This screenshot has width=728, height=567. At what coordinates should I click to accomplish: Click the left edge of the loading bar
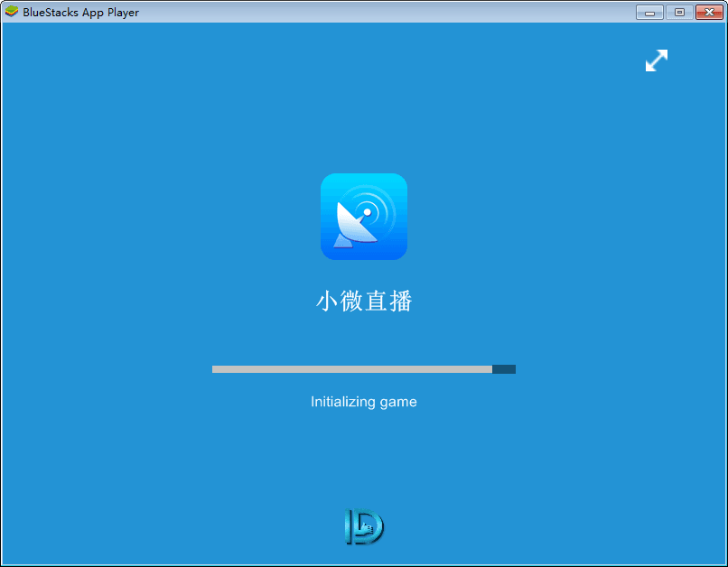pyautogui.click(x=215, y=369)
